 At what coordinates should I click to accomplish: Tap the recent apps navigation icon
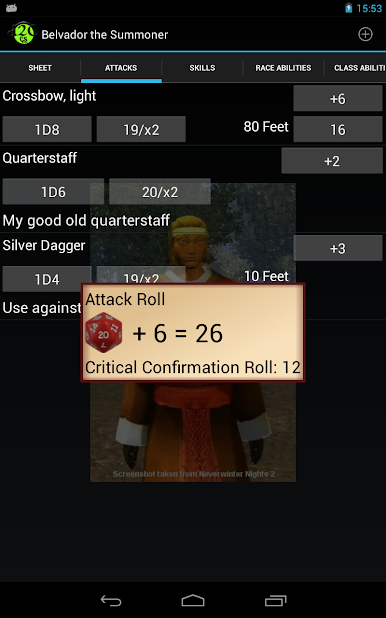click(x=276, y=600)
